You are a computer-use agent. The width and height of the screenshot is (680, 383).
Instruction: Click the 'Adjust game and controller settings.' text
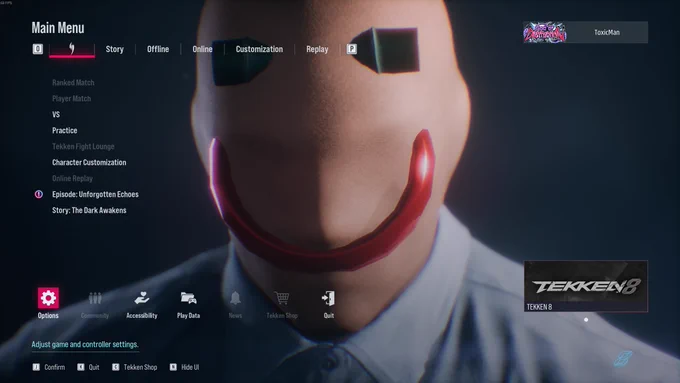85,344
